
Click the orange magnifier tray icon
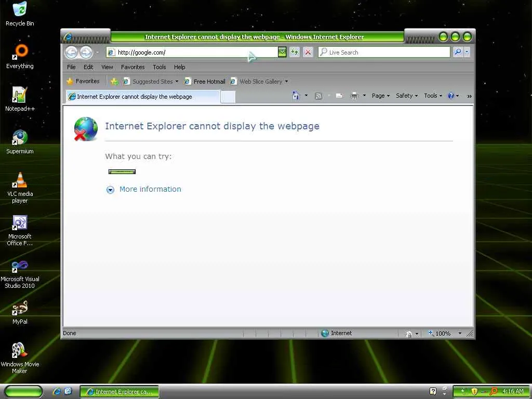[x=494, y=391]
